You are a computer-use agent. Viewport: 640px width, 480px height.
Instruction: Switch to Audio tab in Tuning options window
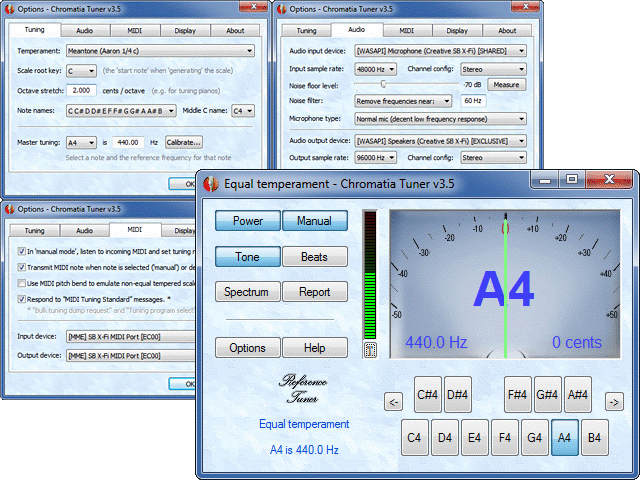[85, 31]
